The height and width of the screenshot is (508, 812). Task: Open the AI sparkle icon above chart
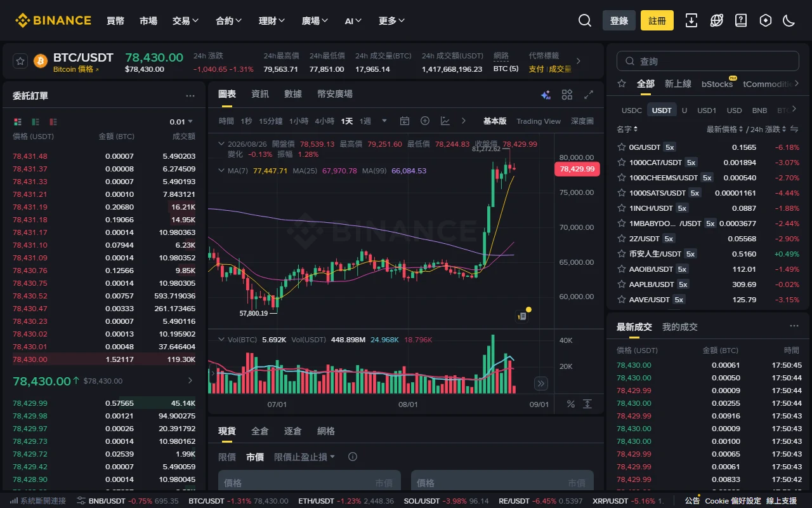tap(546, 95)
